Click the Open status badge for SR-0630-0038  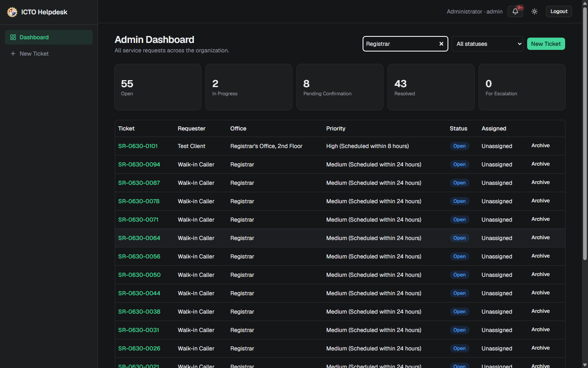(x=459, y=312)
